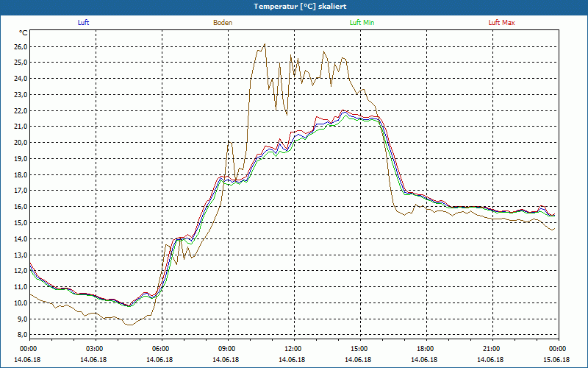Viewport: 588px width, 368px height.
Task: Click the 11,0 y-axis value
Action: point(21,287)
